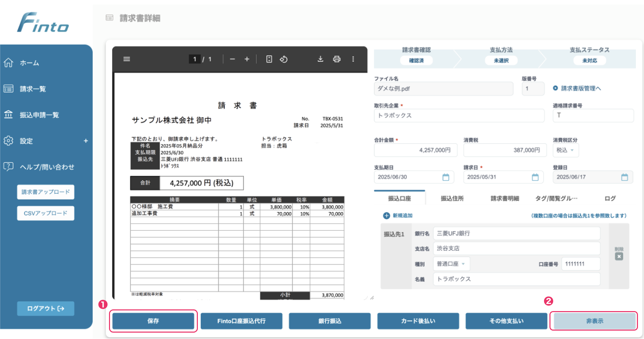Expand the 設定 sidebar menu
The image size is (644, 339).
click(x=85, y=141)
